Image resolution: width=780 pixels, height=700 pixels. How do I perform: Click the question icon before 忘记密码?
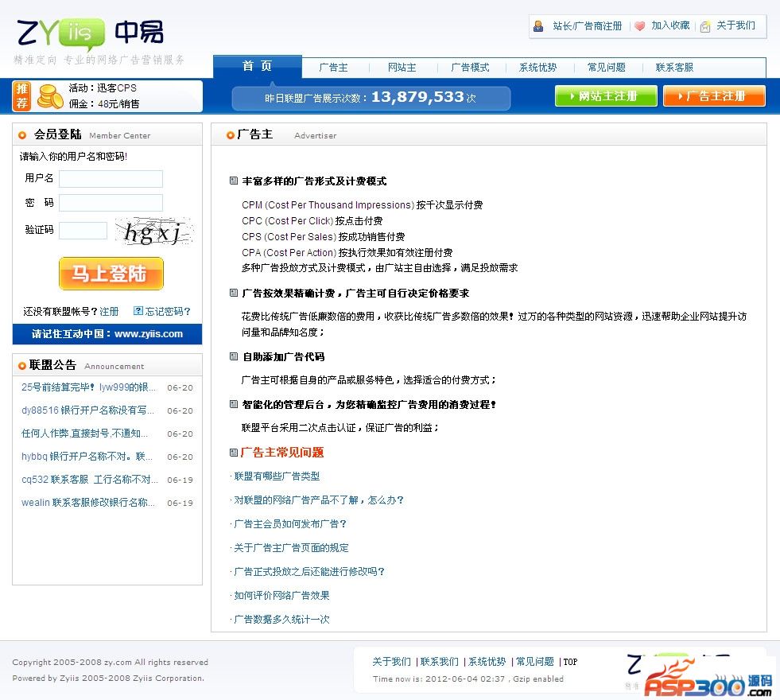[x=138, y=311]
